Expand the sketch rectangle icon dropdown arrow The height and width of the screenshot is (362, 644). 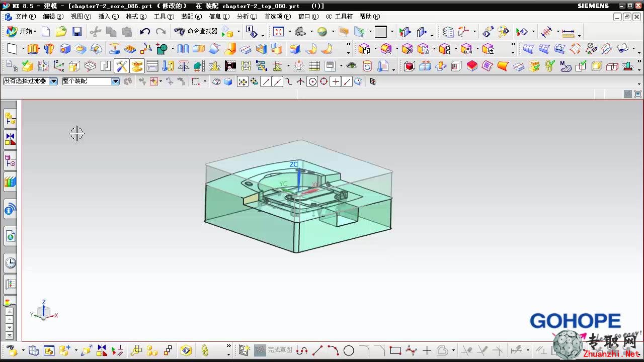coord(23,49)
